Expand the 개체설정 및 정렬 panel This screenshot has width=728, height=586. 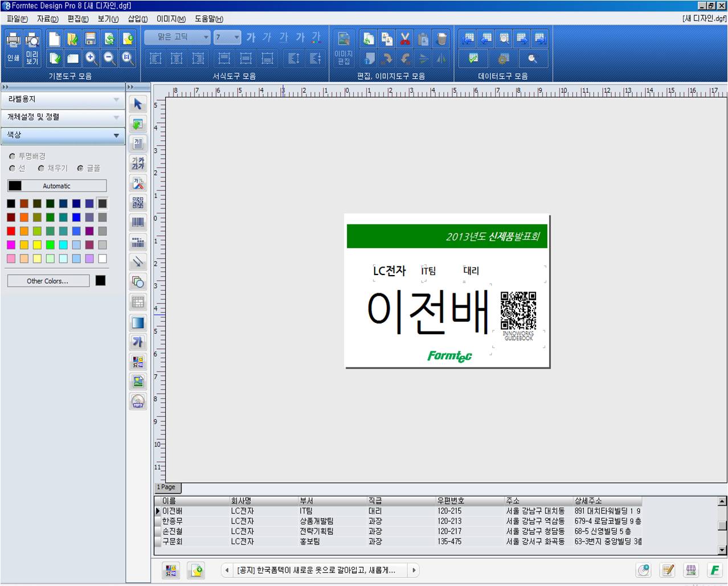(x=63, y=117)
